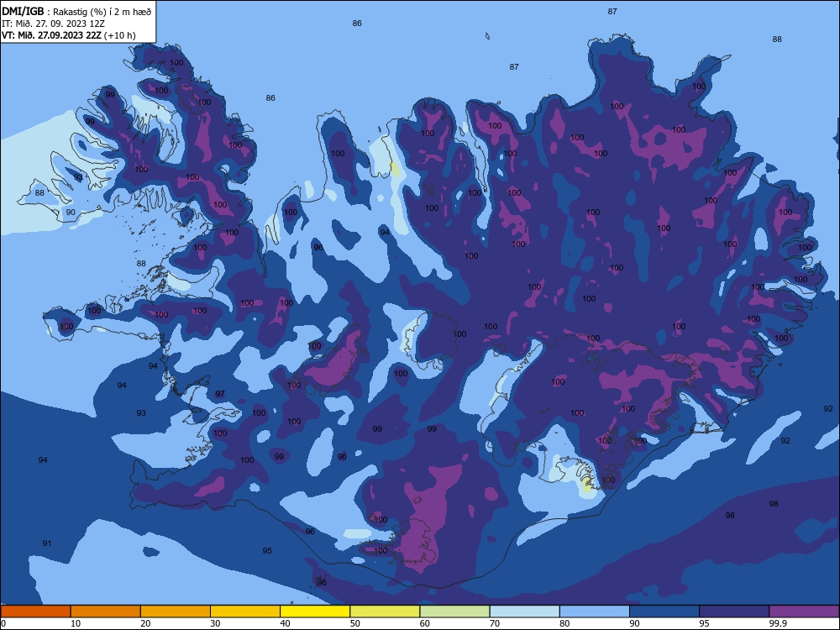Click the '90' value on the Westfjords
The image size is (840, 630).
coord(71,213)
